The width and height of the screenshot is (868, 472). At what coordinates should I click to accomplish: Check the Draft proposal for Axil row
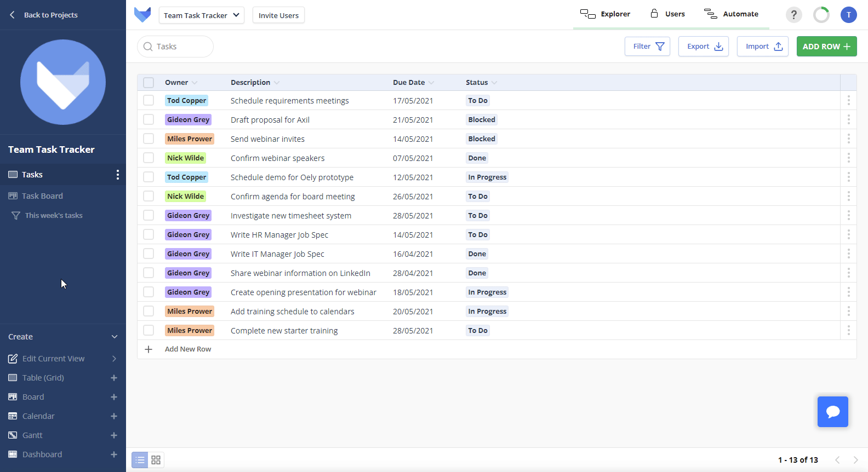pyautogui.click(x=149, y=119)
